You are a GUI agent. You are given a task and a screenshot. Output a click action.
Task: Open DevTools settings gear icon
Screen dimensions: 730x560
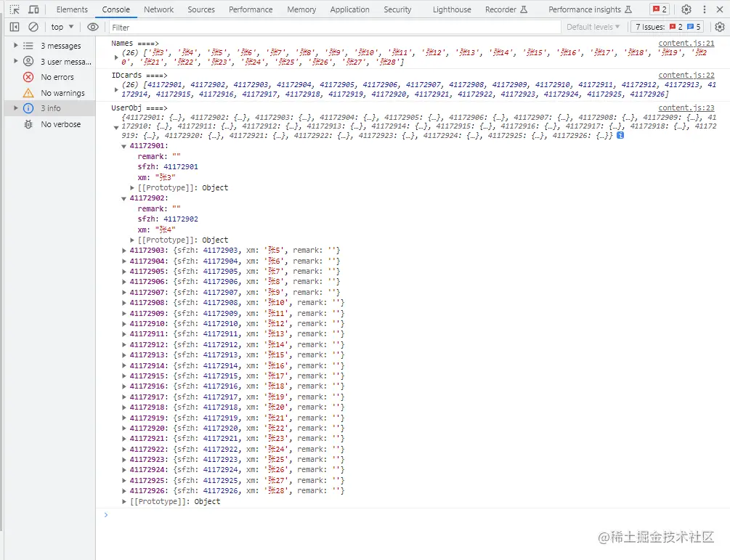coord(686,9)
